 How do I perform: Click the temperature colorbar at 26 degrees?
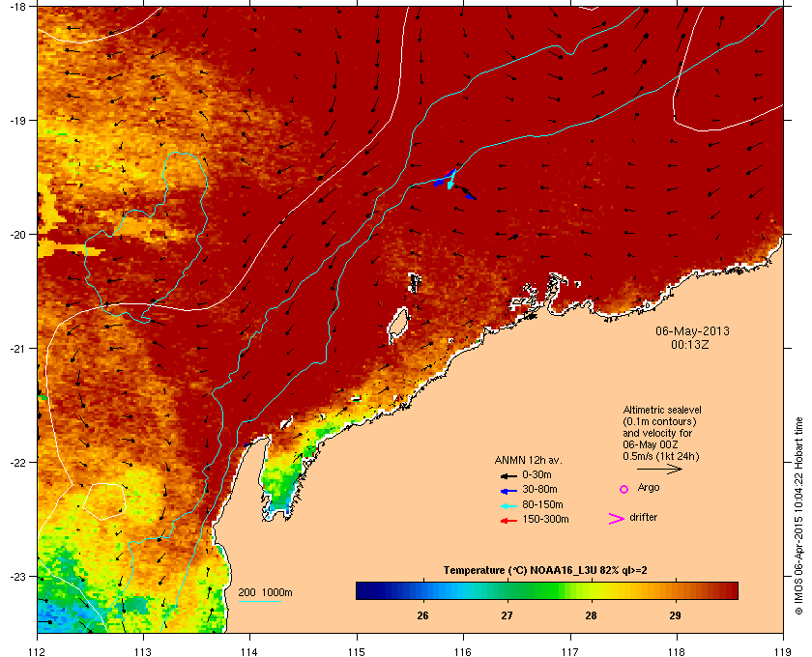tap(423, 590)
